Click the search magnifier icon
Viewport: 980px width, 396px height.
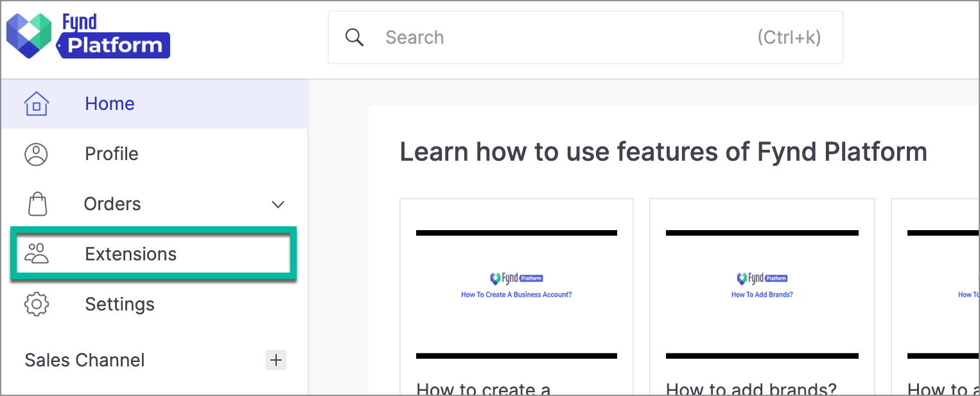click(354, 37)
